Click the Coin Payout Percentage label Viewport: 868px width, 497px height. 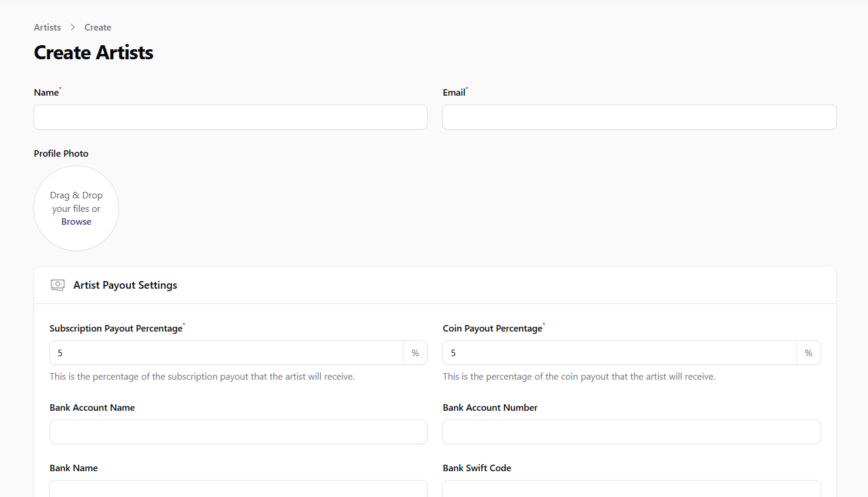click(492, 329)
